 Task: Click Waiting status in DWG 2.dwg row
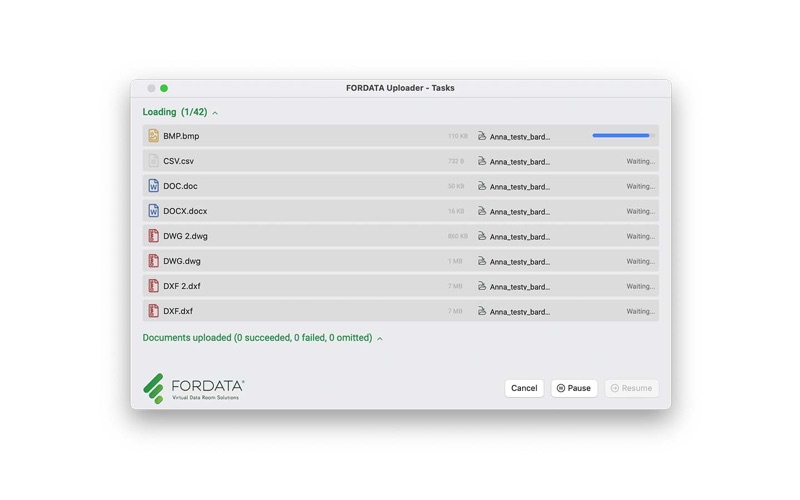point(640,236)
